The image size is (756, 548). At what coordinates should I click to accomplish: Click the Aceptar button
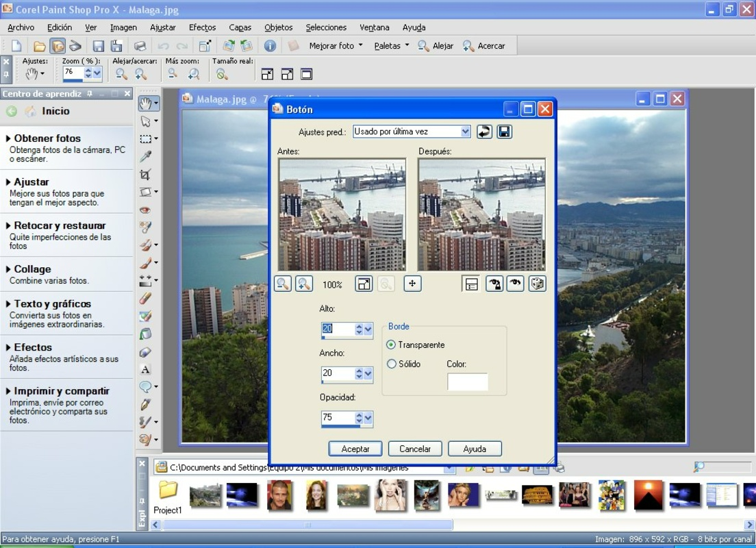355,449
